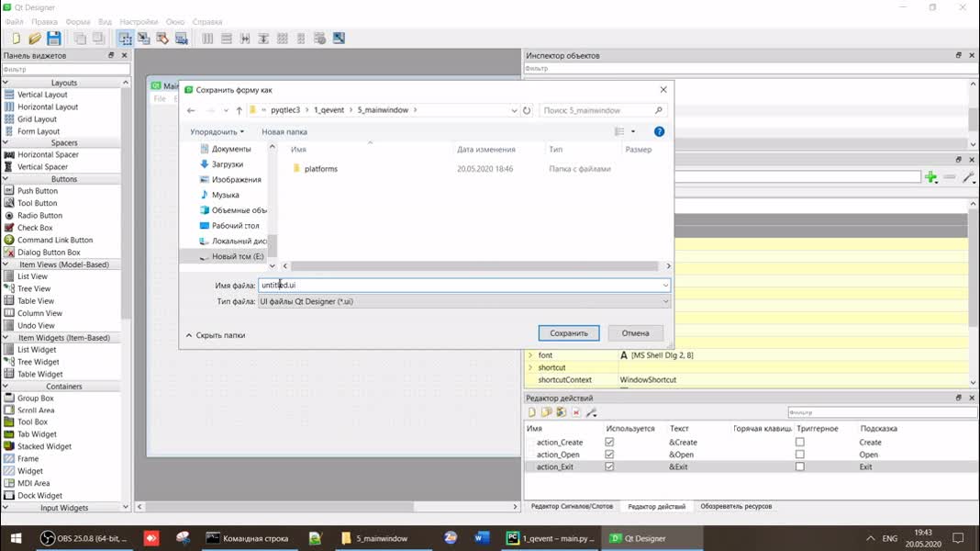Click the blue help icon in the save dialog
Viewport: 980px width, 551px height.
(659, 132)
